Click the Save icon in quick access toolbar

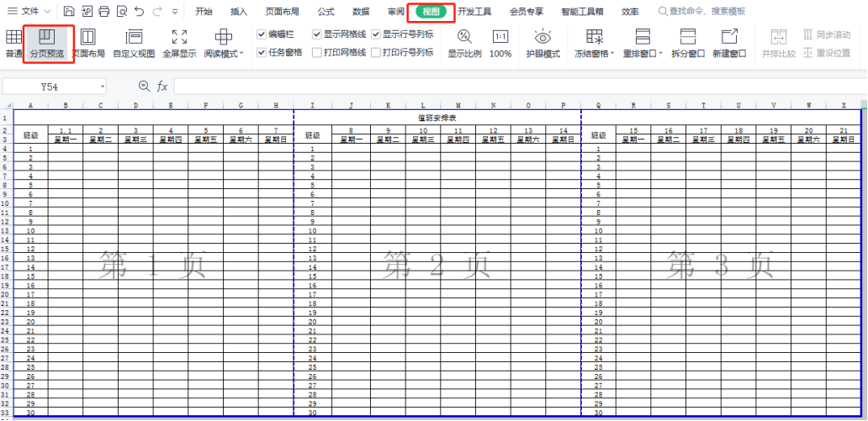click(69, 11)
